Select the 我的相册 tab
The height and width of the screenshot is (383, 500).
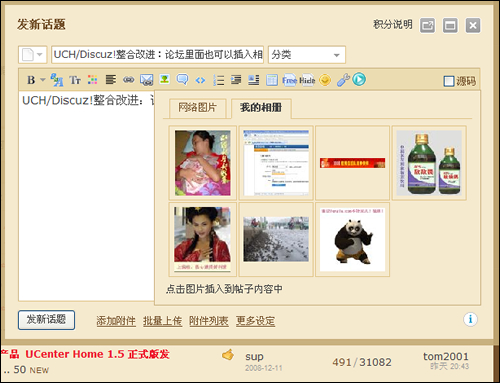coord(261,108)
